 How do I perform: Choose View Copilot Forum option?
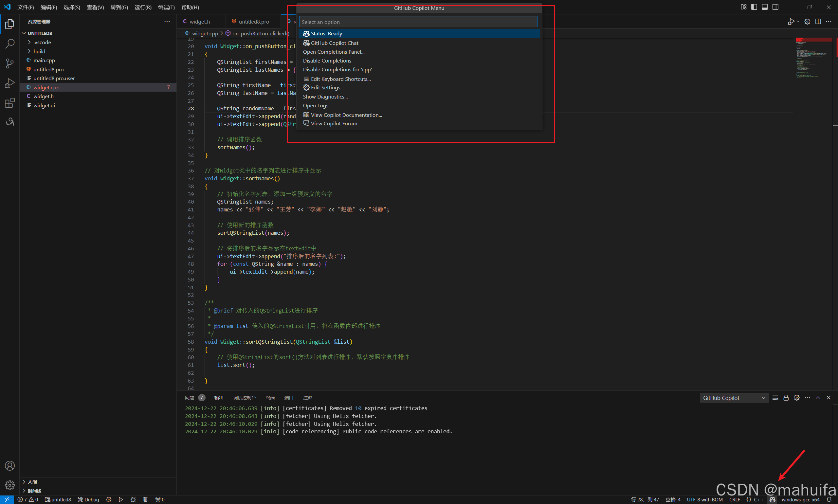(419, 124)
